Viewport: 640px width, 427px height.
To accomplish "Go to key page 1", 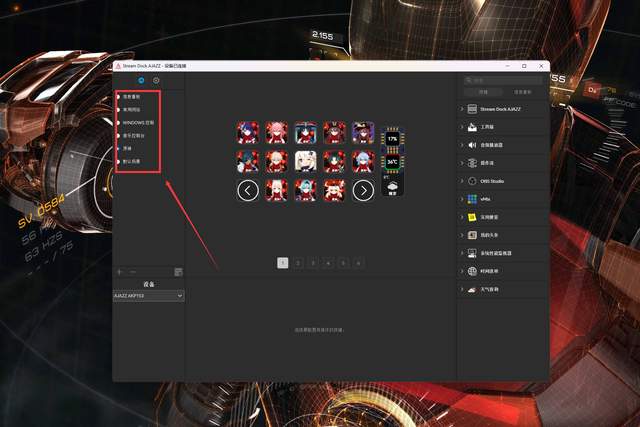I will [282, 263].
